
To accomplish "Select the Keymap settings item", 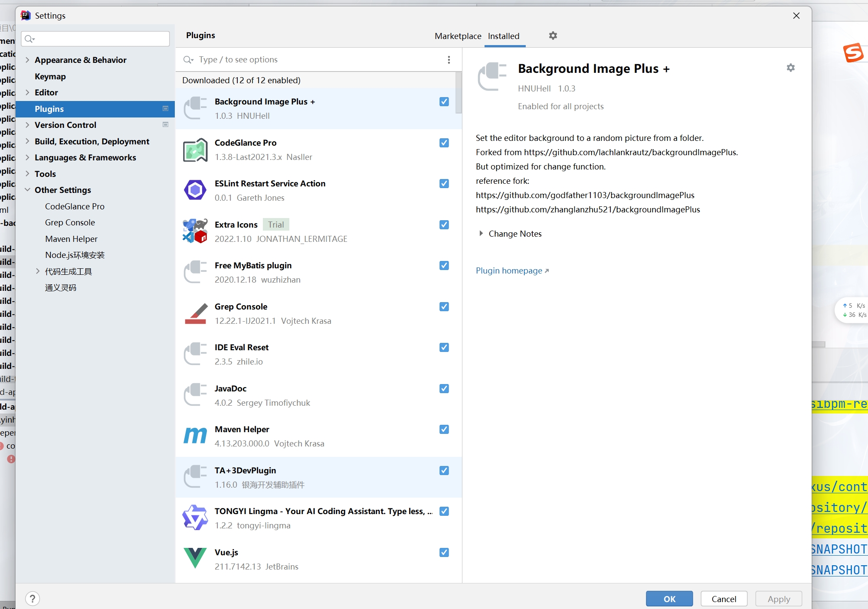I will pos(50,76).
